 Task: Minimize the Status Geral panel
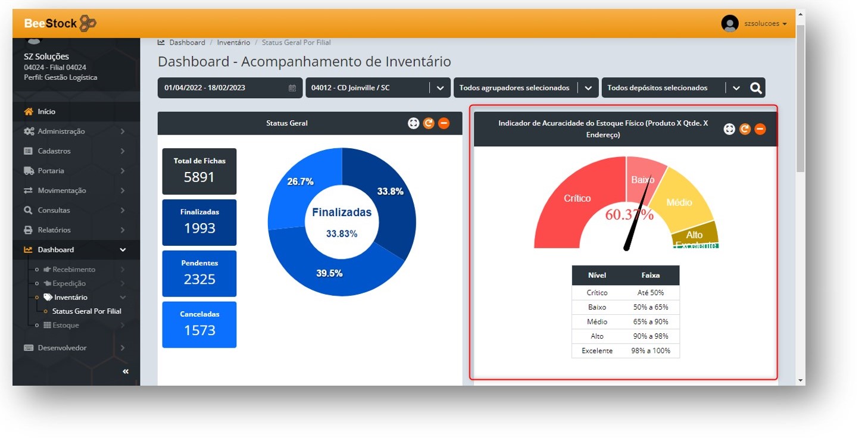click(444, 123)
